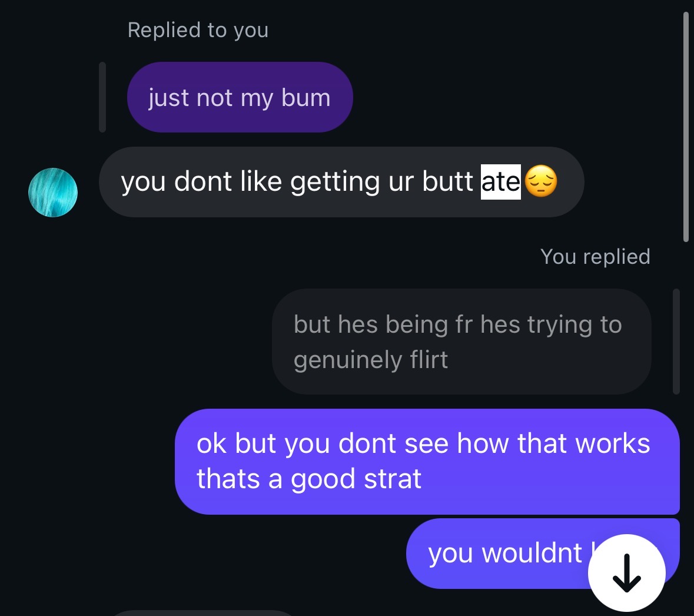
Task: Select the "ok but you dont see" message
Action: pos(427,461)
